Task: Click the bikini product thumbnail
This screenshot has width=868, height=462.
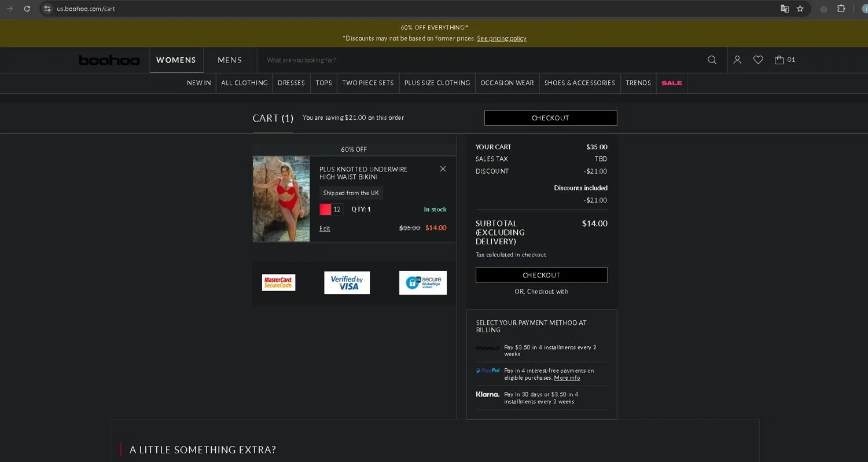Action: click(281, 199)
